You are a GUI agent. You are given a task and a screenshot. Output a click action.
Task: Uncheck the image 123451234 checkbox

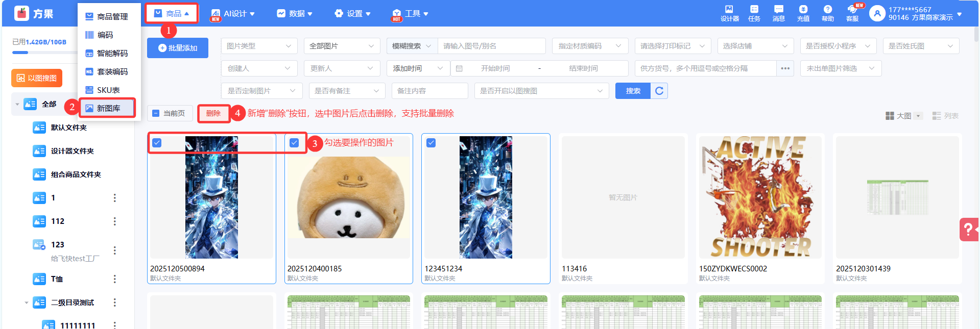click(x=431, y=143)
